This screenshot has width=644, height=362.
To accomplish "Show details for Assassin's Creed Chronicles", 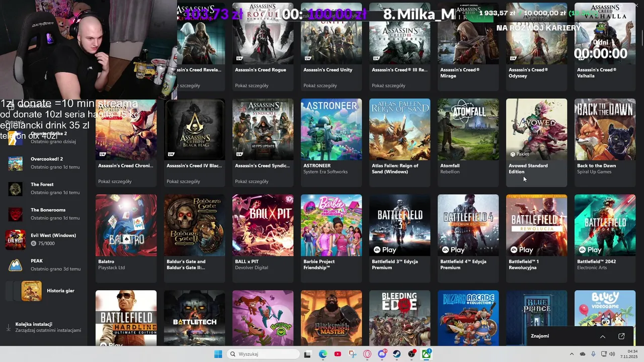I will point(115,182).
